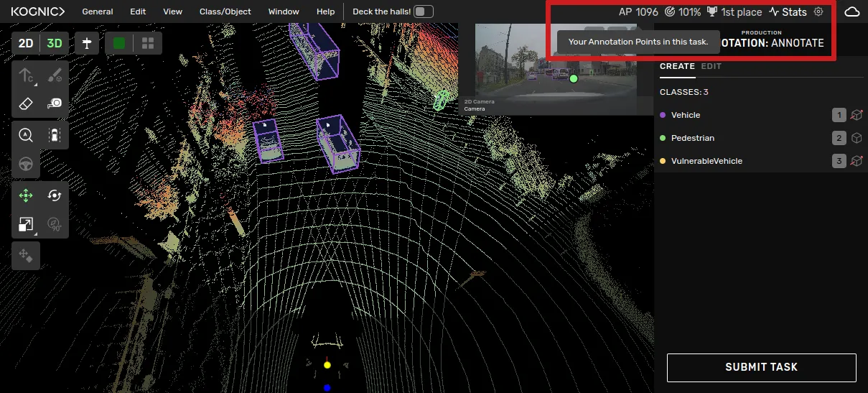The width and height of the screenshot is (868, 393).
Task: Click the airplane top-view icon
Action: coord(87,43)
